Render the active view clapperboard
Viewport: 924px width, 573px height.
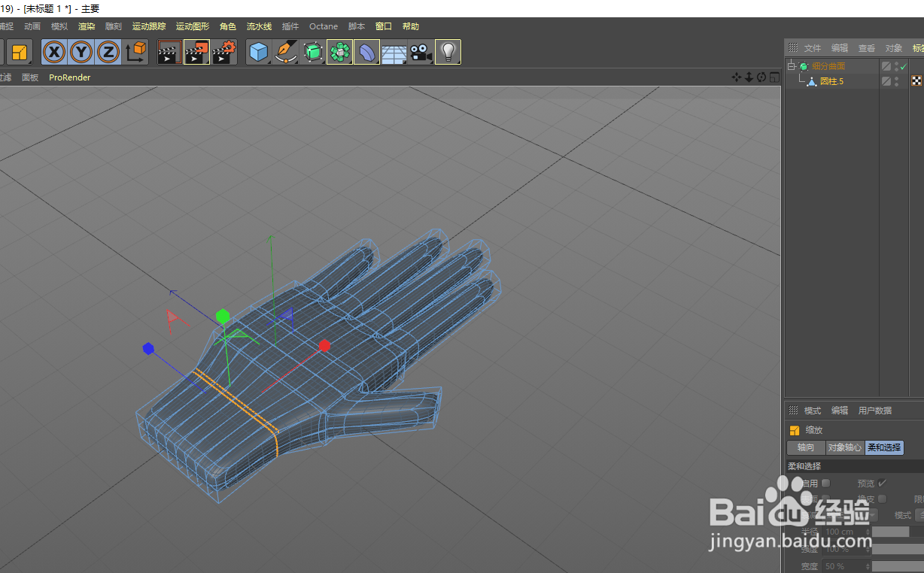pyautogui.click(x=169, y=52)
